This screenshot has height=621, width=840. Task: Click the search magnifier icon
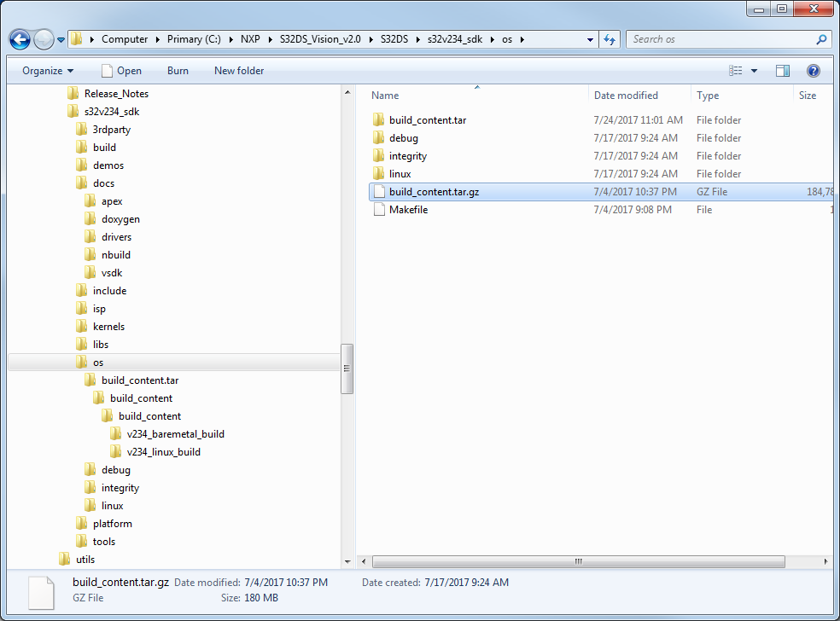coord(820,39)
